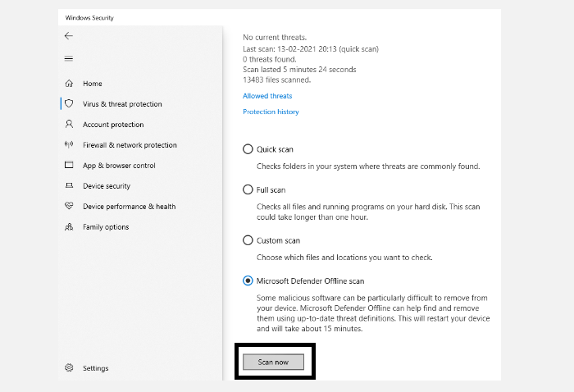Open the Allowed threats link
The image size is (574, 392).
pyautogui.click(x=267, y=96)
